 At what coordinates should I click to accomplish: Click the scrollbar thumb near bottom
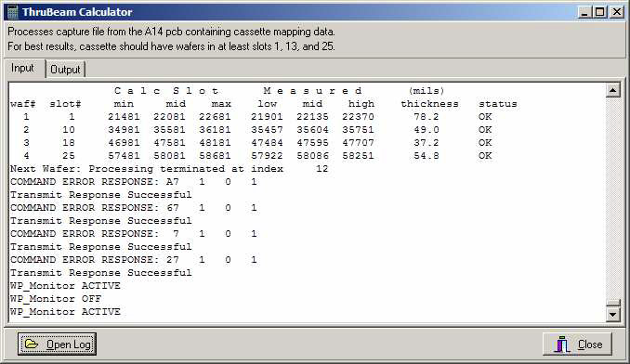pyautogui.click(x=612, y=303)
